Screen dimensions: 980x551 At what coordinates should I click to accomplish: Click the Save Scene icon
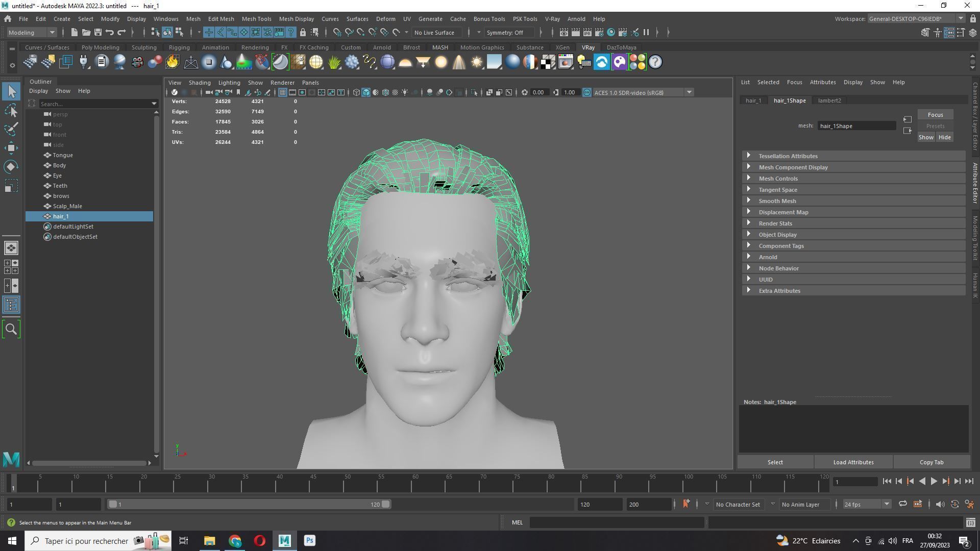coord(97,33)
